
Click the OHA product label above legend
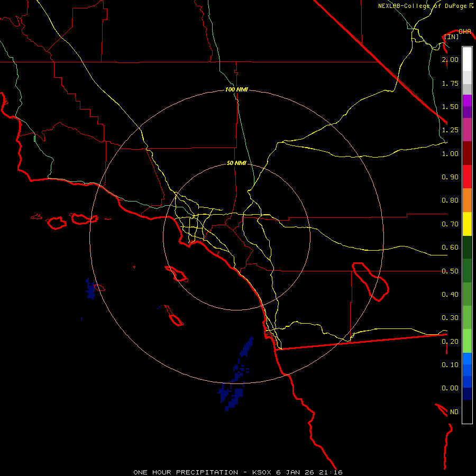465,31
